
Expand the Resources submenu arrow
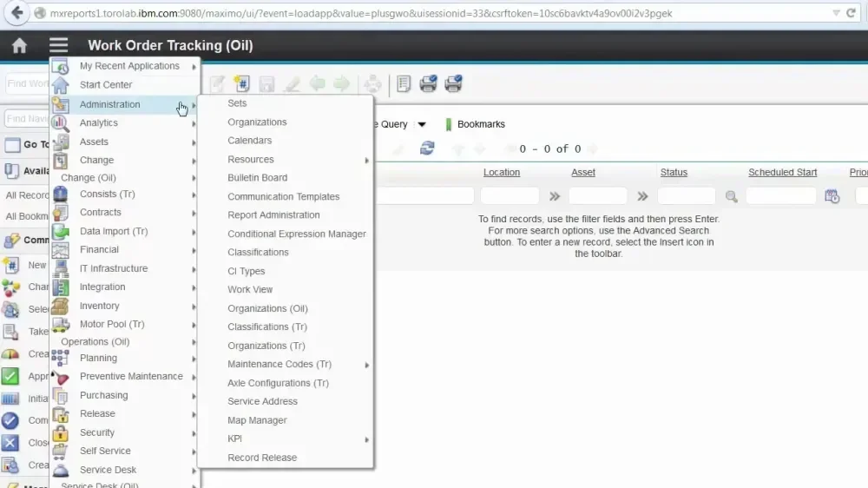[x=366, y=160]
